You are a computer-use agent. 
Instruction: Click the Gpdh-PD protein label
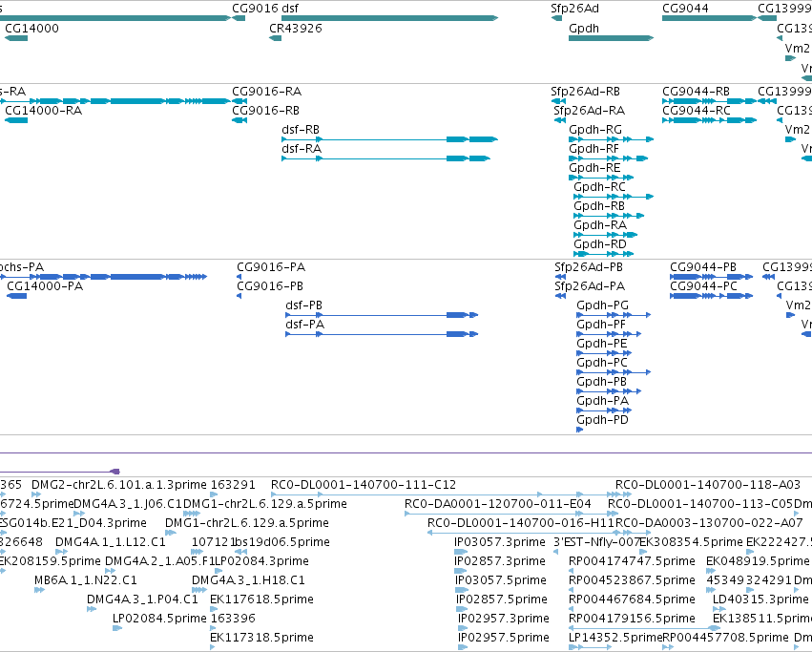coord(602,420)
